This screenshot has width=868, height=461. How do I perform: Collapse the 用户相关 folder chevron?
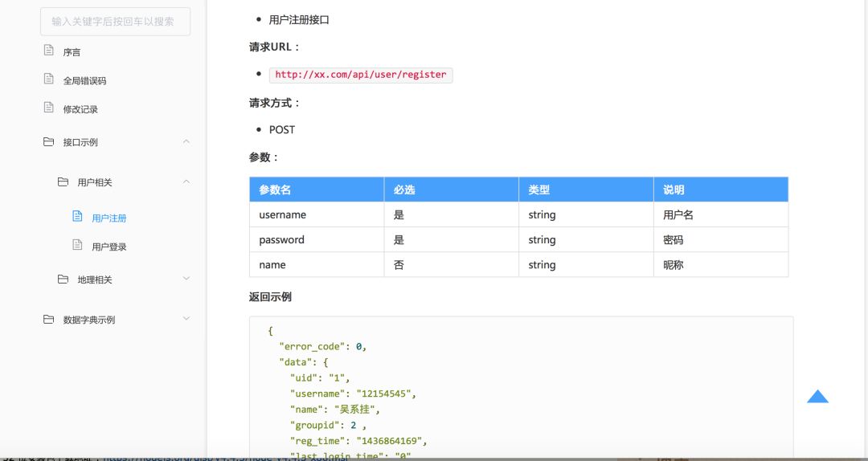pyautogui.click(x=186, y=182)
